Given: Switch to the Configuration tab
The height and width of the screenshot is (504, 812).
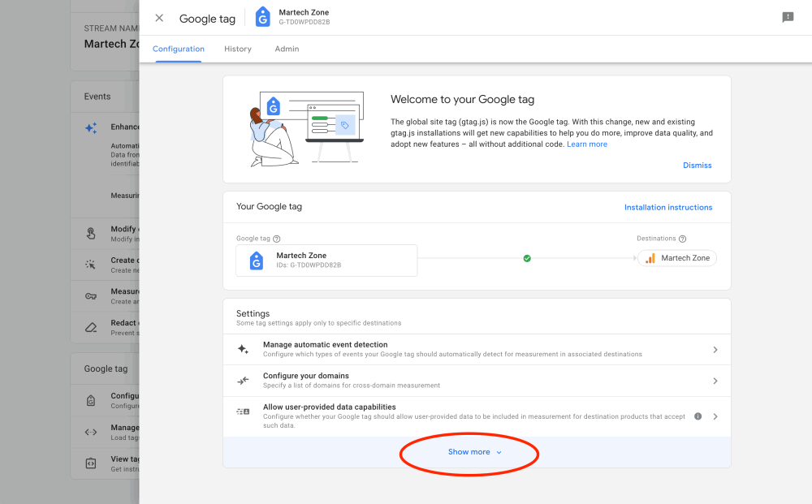Looking at the screenshot, I should 178,49.
